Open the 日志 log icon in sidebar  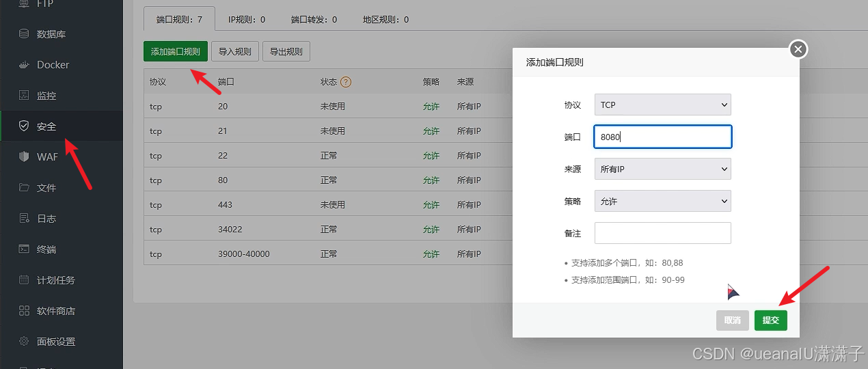24,218
